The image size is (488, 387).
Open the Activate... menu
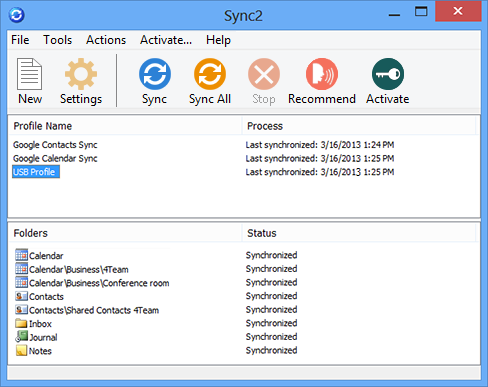point(166,40)
